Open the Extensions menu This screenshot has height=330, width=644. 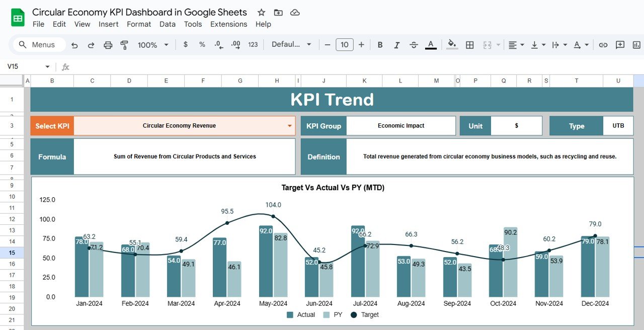click(228, 24)
